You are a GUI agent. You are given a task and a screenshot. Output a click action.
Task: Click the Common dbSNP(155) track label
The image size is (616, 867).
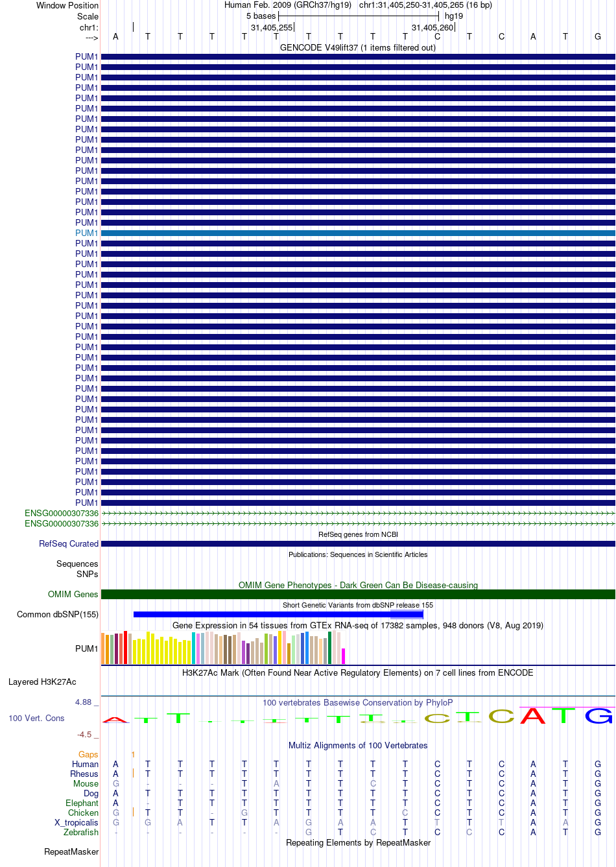(58, 614)
